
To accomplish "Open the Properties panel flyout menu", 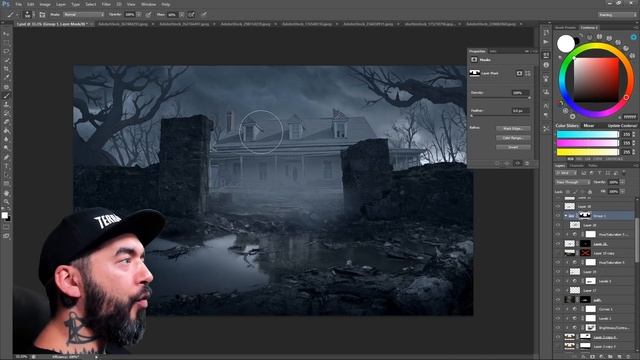I will [535, 51].
